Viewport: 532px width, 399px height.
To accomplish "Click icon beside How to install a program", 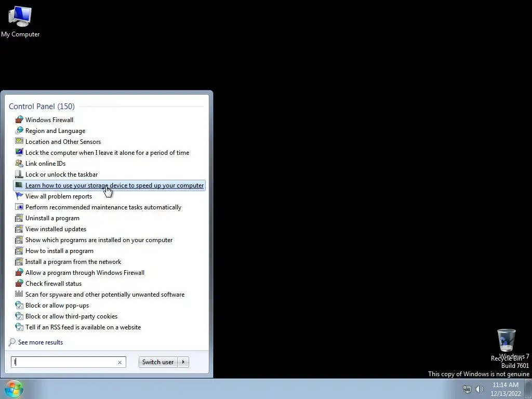I will click(19, 251).
